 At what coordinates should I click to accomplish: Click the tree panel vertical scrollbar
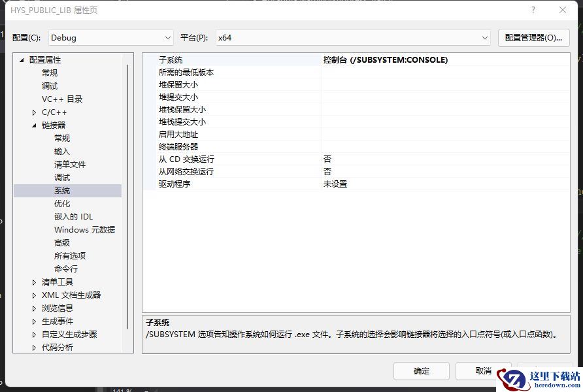coord(128,196)
